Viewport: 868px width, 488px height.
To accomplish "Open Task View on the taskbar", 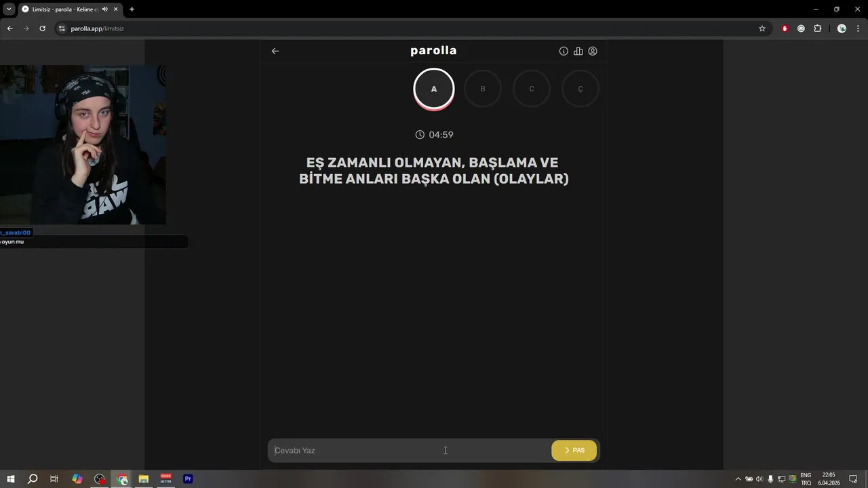I will point(54,479).
